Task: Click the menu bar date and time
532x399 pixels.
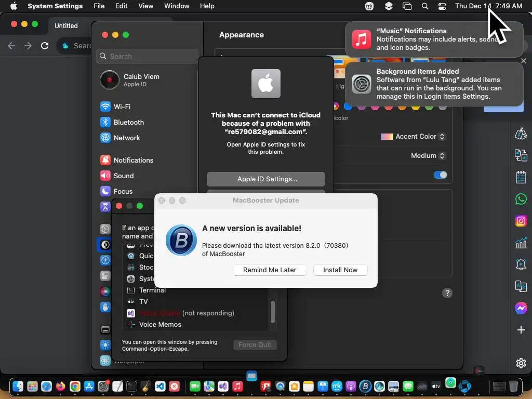Action: (x=488, y=6)
